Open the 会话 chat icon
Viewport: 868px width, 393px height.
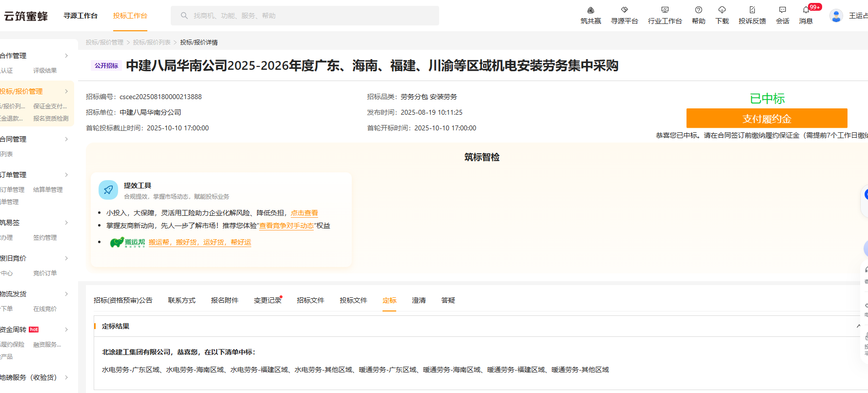782,10
